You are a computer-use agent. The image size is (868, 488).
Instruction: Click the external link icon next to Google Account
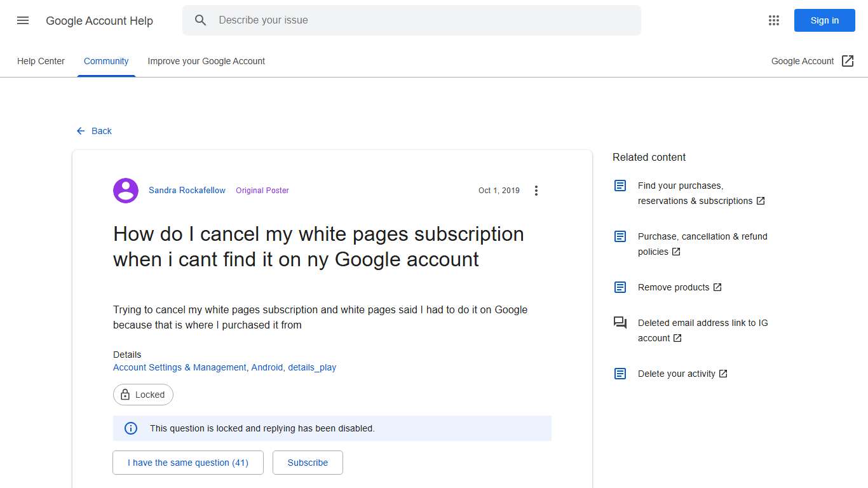tap(848, 60)
